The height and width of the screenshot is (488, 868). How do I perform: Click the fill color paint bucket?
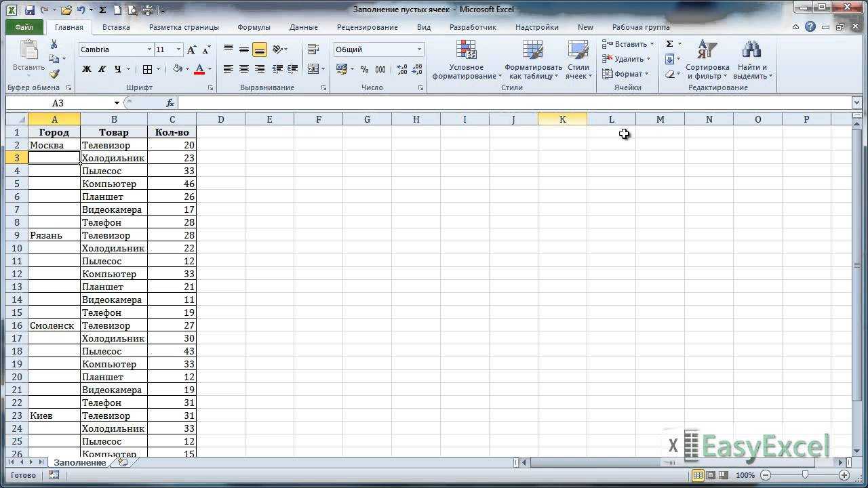[x=178, y=69]
